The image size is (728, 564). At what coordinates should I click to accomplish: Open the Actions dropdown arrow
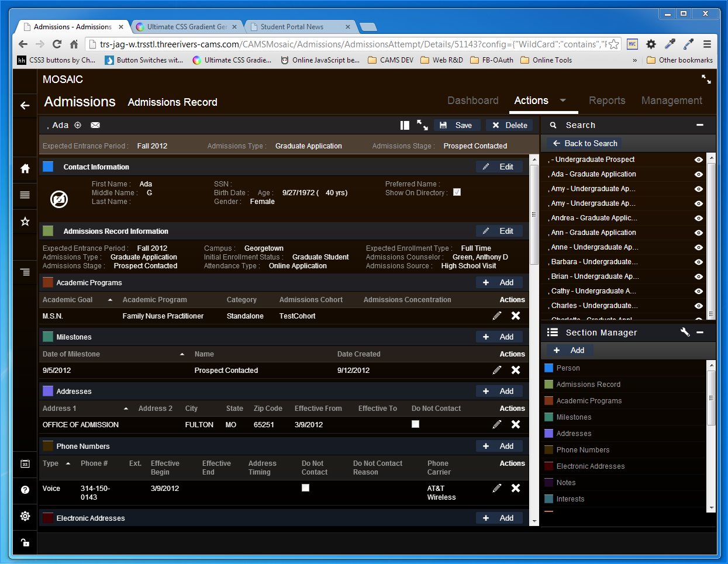(x=563, y=101)
